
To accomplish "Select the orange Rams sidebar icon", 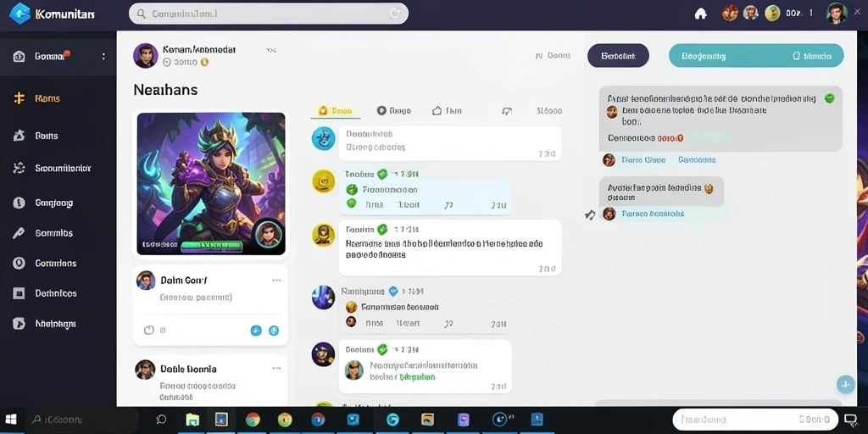I will pyautogui.click(x=19, y=98).
